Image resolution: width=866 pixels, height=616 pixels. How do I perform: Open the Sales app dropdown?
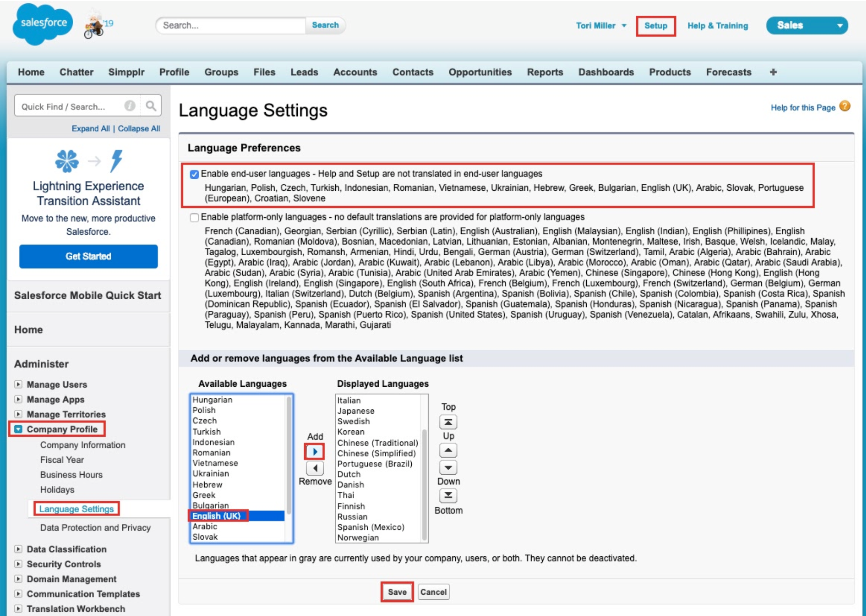click(x=807, y=25)
